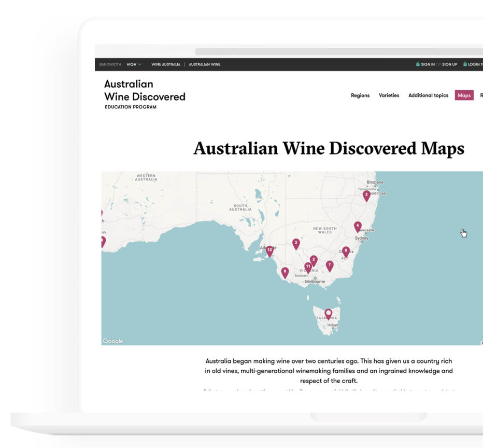Image resolution: width=483 pixels, height=448 pixels.
Task: Click the 2 cluster marker near Brisbane
Action: [x=366, y=195]
